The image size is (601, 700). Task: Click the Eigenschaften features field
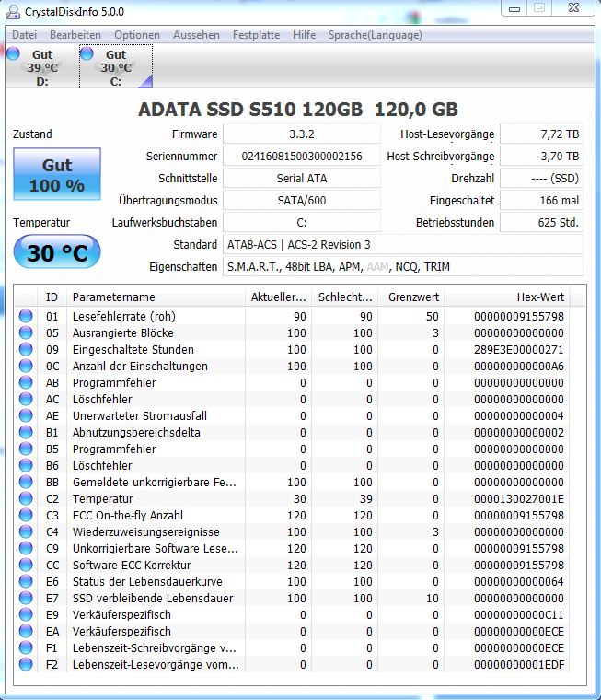(403, 266)
